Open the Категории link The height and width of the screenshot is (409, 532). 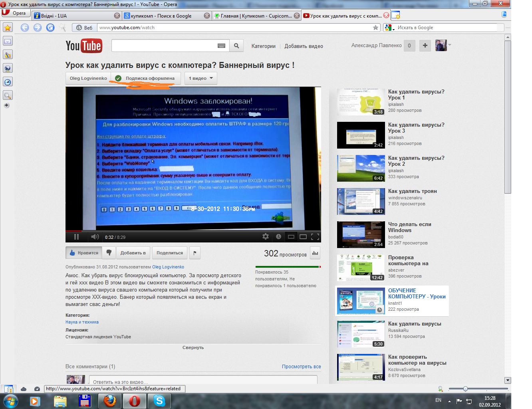[264, 46]
